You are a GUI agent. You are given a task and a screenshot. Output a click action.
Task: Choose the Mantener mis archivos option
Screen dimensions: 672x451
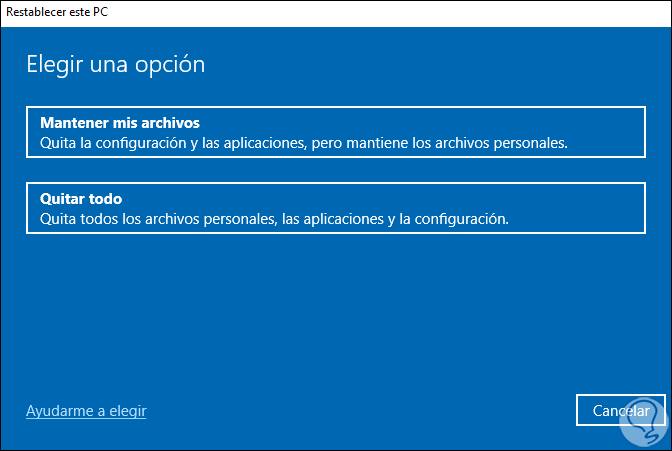click(335, 132)
